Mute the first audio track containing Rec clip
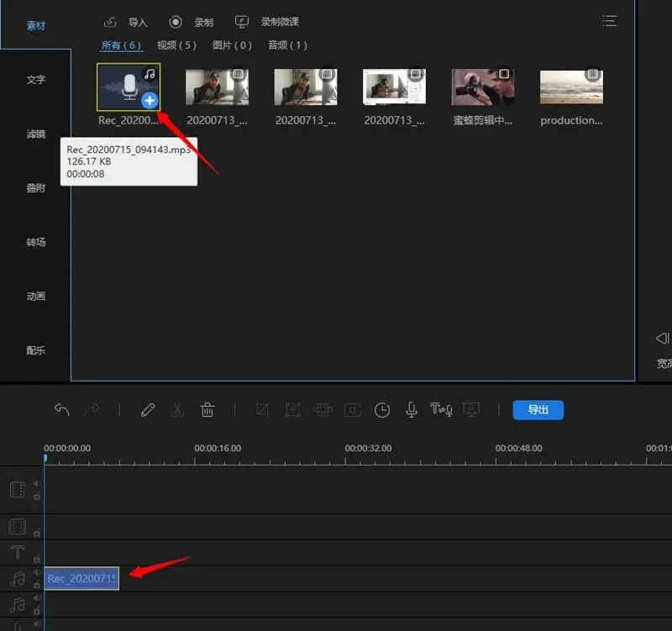This screenshot has width=672, height=631. click(37, 573)
